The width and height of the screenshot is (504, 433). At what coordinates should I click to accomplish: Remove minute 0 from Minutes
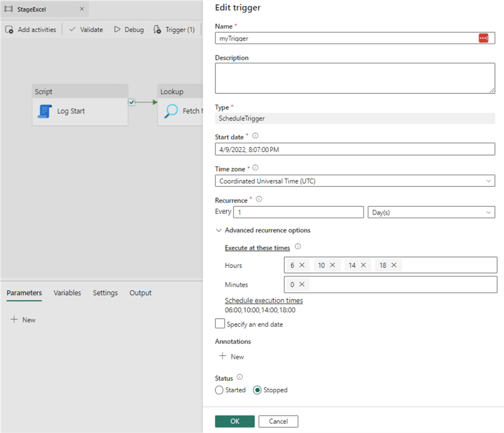coord(302,284)
